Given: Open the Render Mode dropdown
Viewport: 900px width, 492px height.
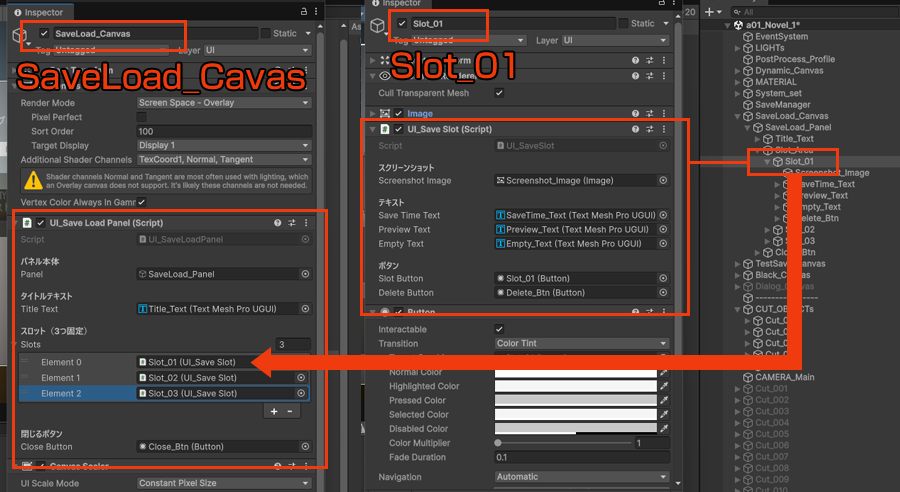Looking at the screenshot, I should click(x=222, y=102).
